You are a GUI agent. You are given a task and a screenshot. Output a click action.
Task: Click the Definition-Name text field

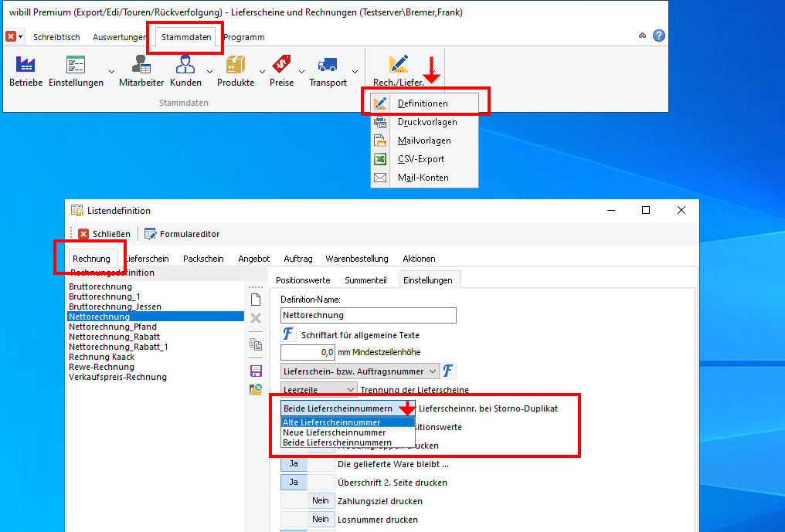pyautogui.click(x=369, y=315)
